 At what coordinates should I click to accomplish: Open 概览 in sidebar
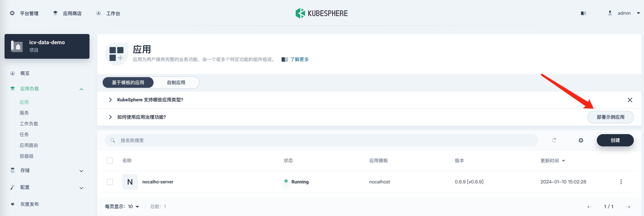(25, 73)
